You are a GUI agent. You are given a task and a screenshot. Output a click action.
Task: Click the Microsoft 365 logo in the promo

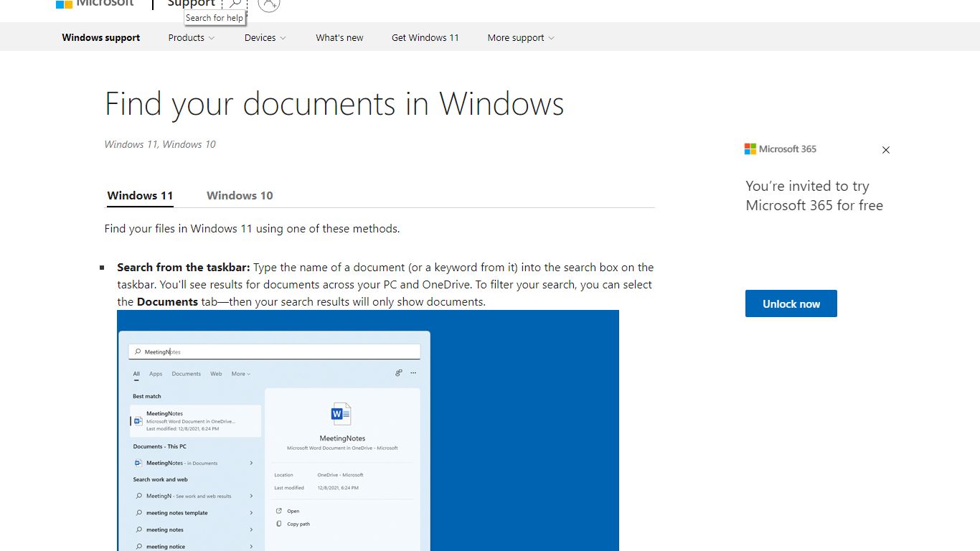(x=781, y=149)
